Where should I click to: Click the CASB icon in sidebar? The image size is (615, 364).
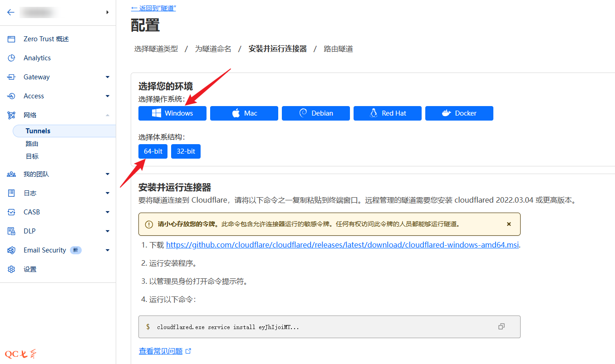coord(11,212)
